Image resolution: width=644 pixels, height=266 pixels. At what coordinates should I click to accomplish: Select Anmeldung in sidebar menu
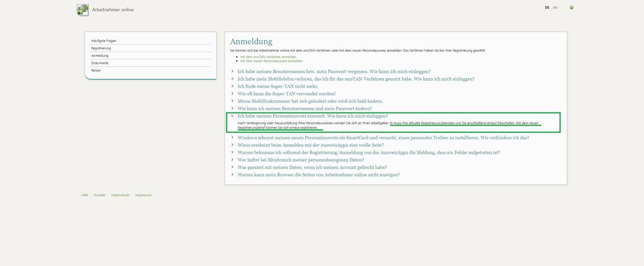tap(100, 56)
